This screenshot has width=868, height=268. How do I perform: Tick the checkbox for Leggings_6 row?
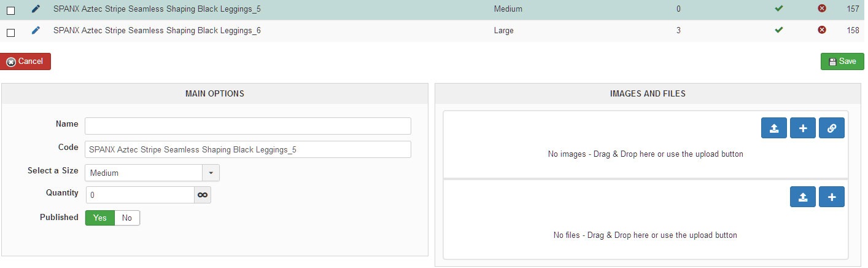(10, 33)
